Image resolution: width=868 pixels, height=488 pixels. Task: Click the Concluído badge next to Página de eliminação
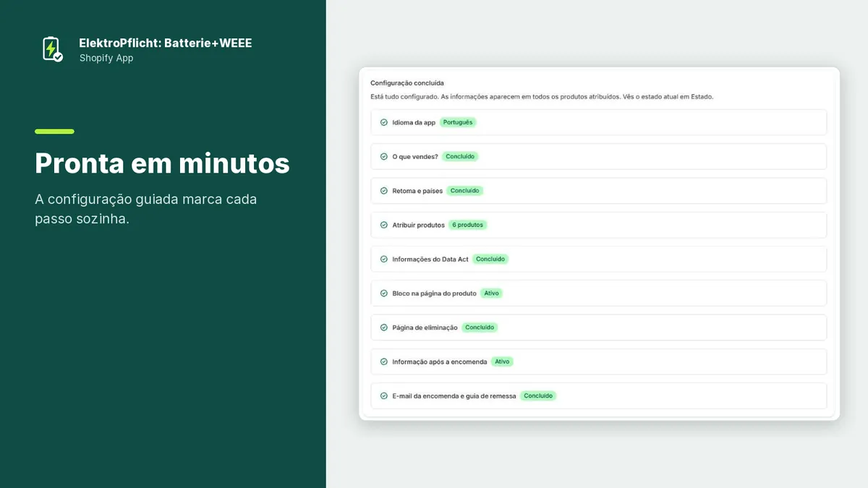coord(480,328)
